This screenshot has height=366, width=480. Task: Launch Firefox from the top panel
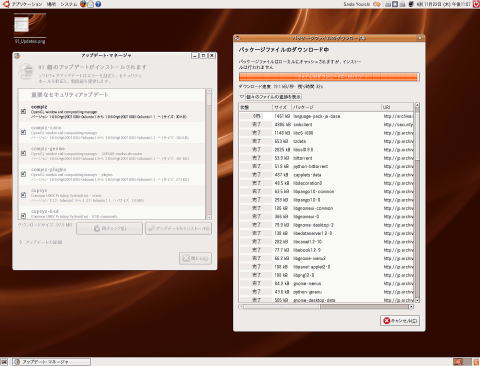point(83,4)
